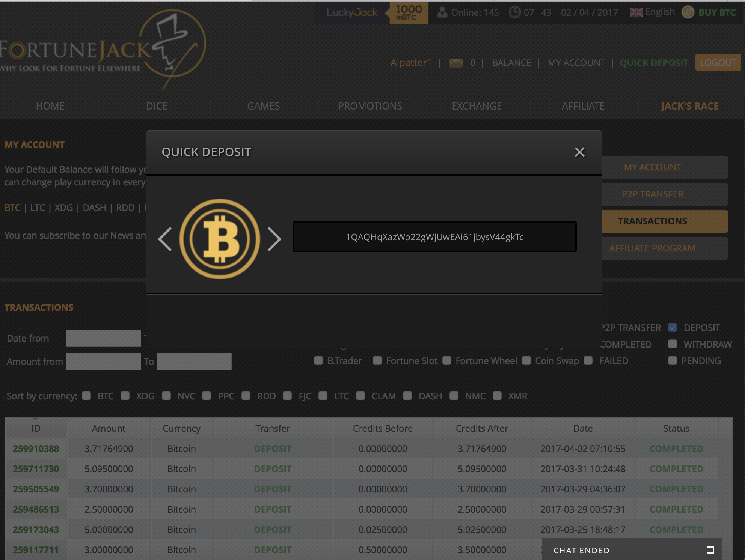Go to the GAMES menu
This screenshot has height=560, width=745.
click(263, 106)
